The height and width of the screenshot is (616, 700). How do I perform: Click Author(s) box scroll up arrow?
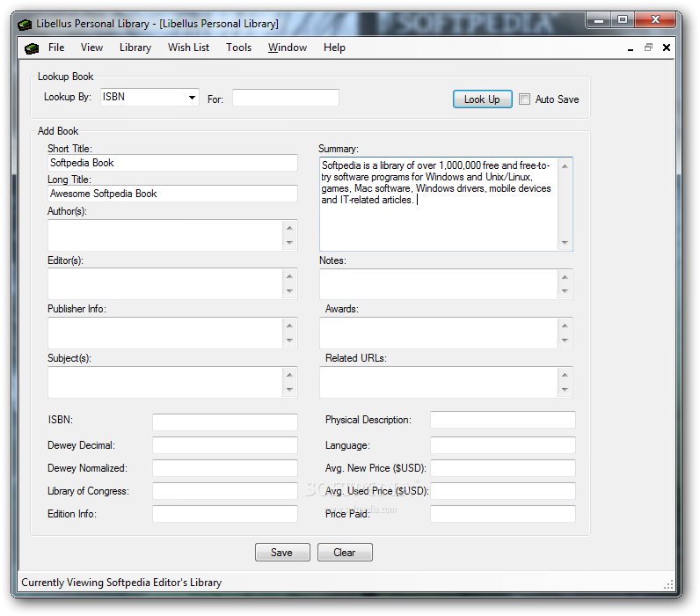289,228
